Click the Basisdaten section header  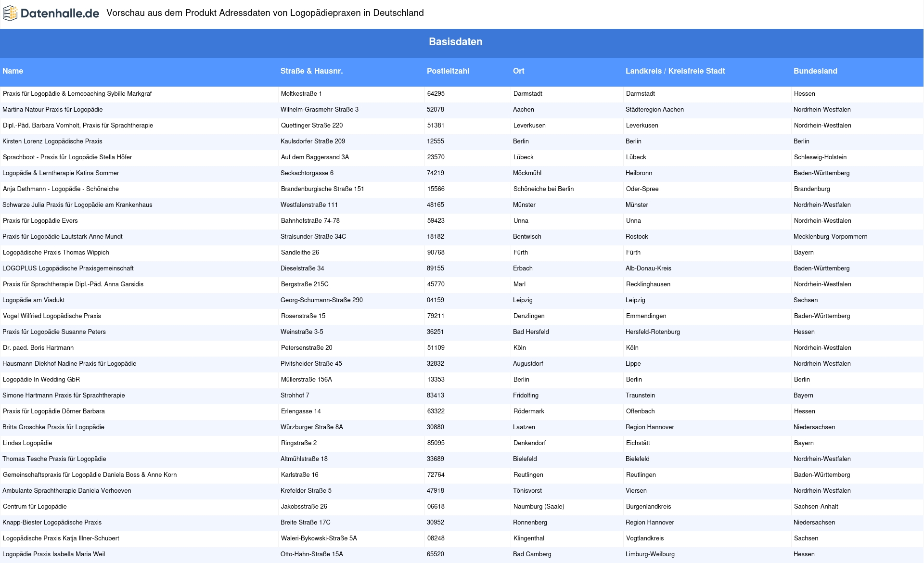click(x=455, y=42)
